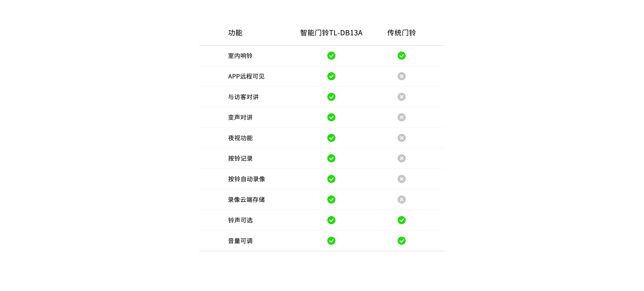Click green check for 室内响铃 under 传统门铃

[x=401, y=56]
